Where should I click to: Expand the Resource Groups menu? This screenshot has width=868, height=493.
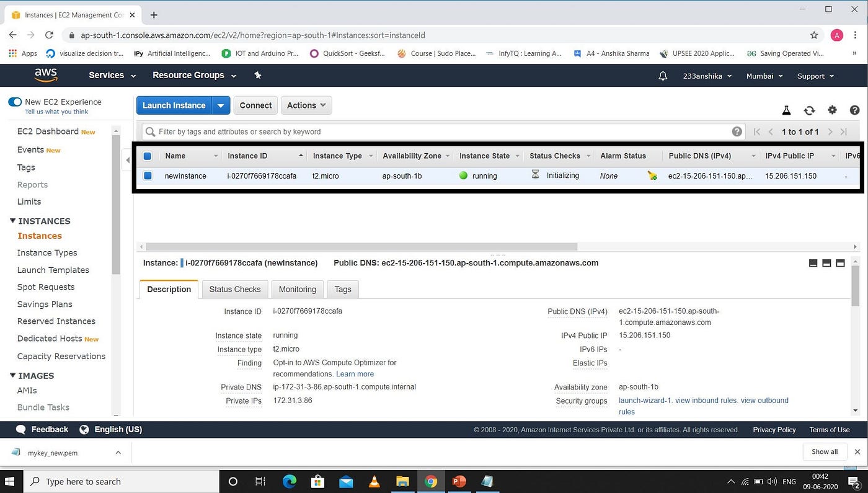195,75
